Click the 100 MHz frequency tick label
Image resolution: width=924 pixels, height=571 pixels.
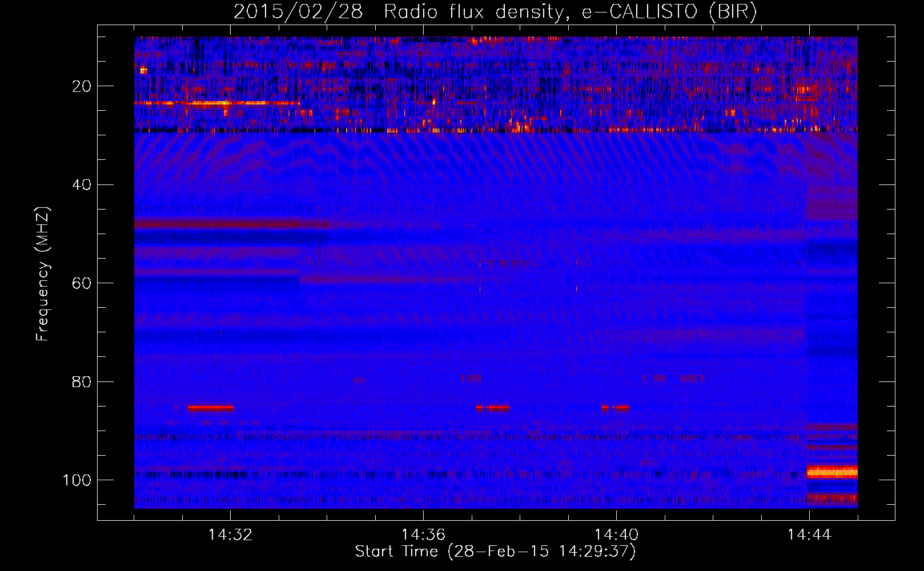pos(77,480)
